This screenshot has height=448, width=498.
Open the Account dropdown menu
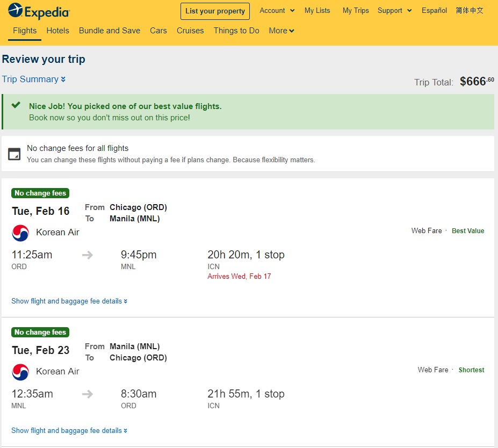pyautogui.click(x=277, y=11)
